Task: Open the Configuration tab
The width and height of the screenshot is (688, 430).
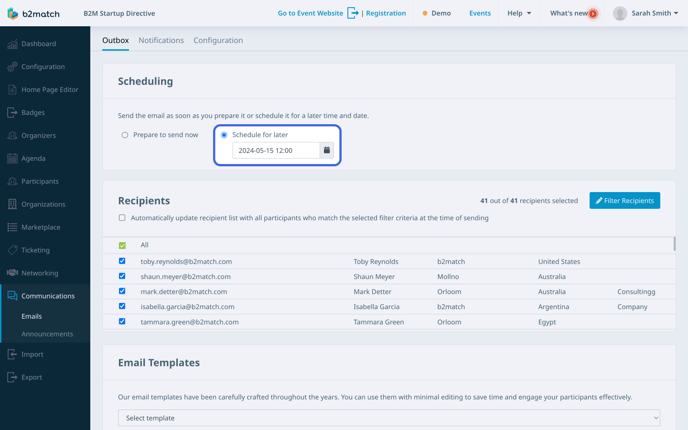Action: point(218,40)
